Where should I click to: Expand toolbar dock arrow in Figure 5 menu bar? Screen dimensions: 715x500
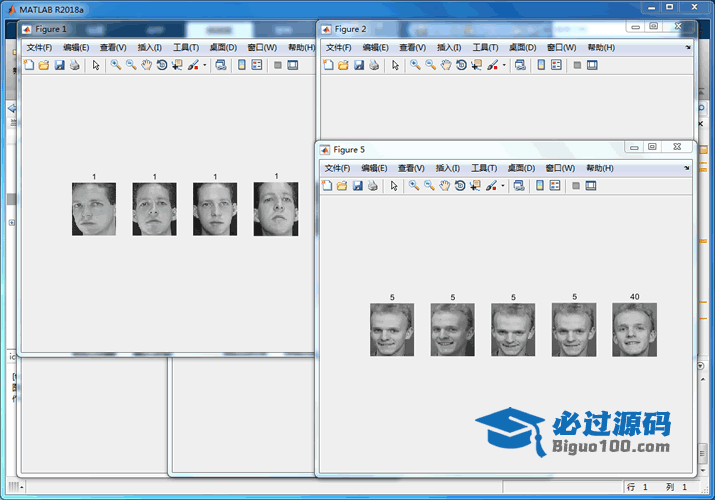tap(688, 168)
